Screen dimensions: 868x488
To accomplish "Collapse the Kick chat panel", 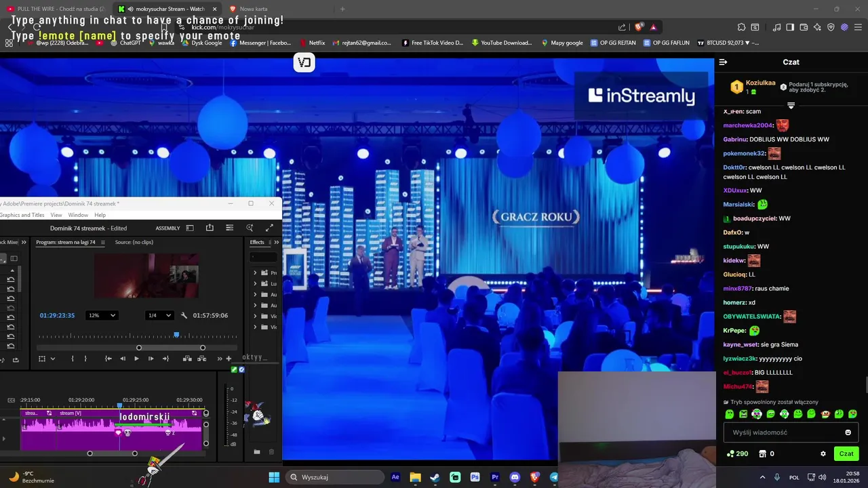I will (x=723, y=62).
